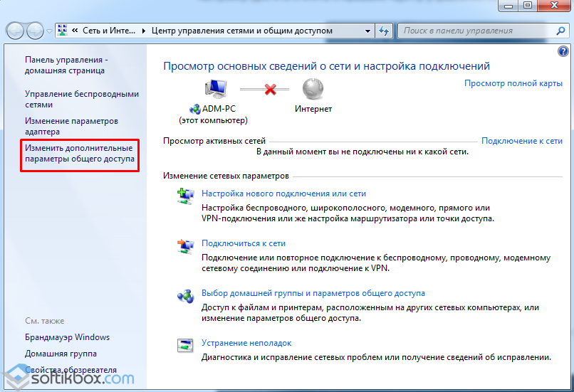Click Подключение к сети link
The width and height of the screenshot is (574, 392).
point(521,141)
